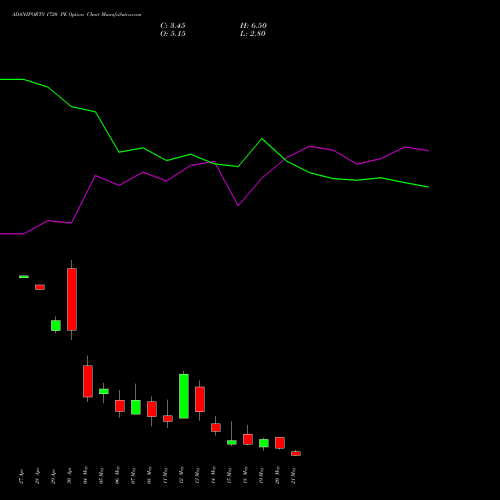Click the 19 May date label
The width and height of the screenshot is (500, 500).
pyautogui.click(x=261, y=475)
